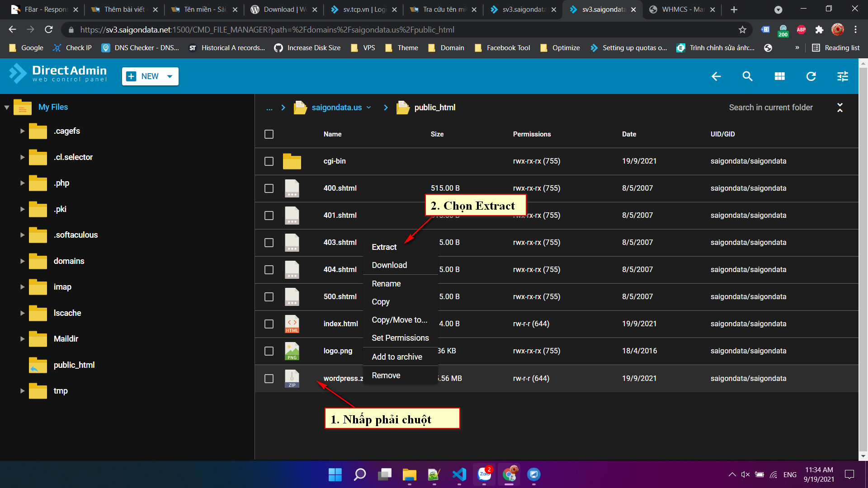
Task: Check the 500.shtml row checkbox
Action: point(269,297)
